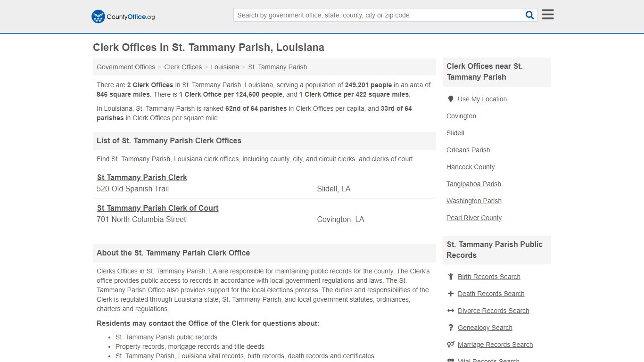Screen dimensions: 644x362
Task: Open Hancock County clerk offices
Action: point(471,167)
